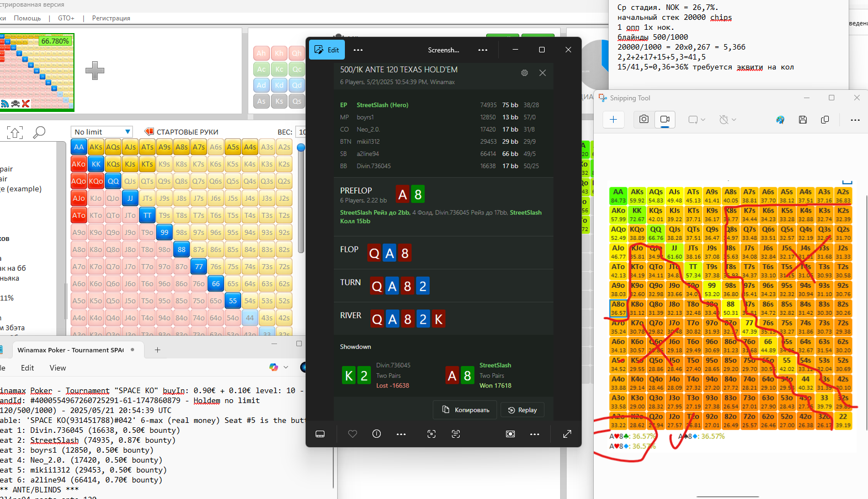Select the Ah card button
Viewport: 868px width, 499px height.
point(262,53)
